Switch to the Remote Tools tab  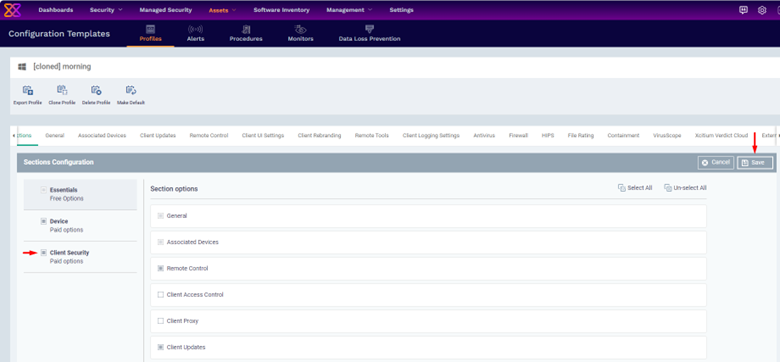click(x=372, y=136)
